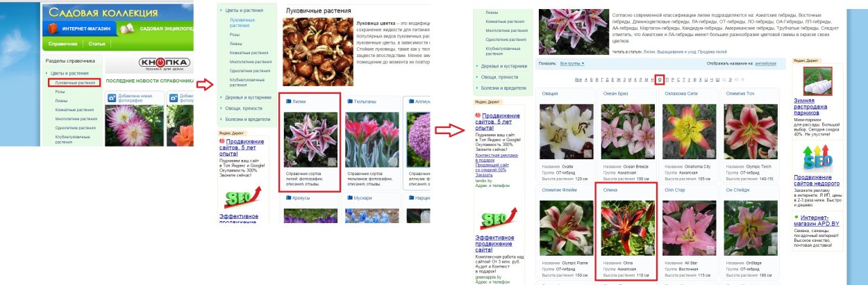This screenshot has width=868, height=285.
Task: Open the Справочник tab in green navigation
Action: pyautogui.click(x=62, y=44)
